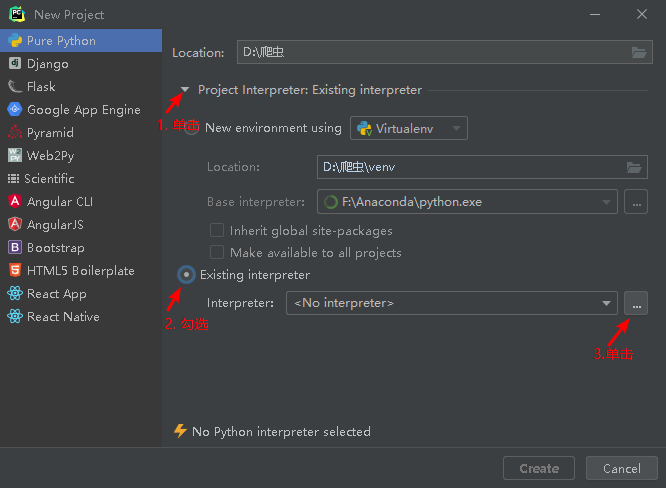
Task: Click the Cancel button
Action: pyautogui.click(x=621, y=468)
